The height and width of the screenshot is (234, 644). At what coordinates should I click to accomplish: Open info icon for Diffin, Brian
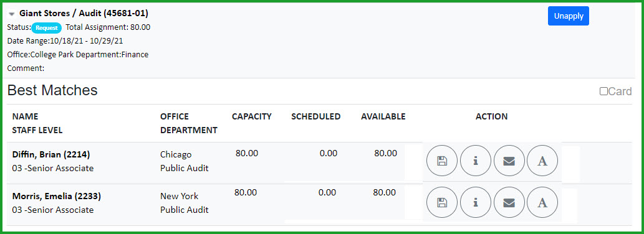pyautogui.click(x=476, y=161)
